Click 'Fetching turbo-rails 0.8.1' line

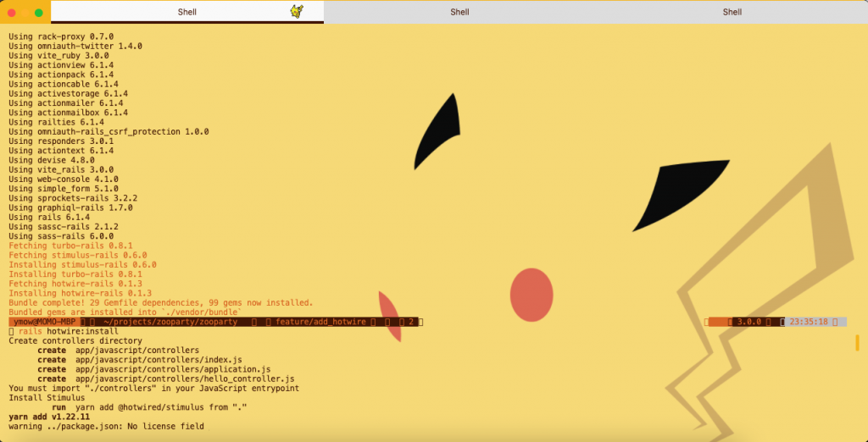70,246
